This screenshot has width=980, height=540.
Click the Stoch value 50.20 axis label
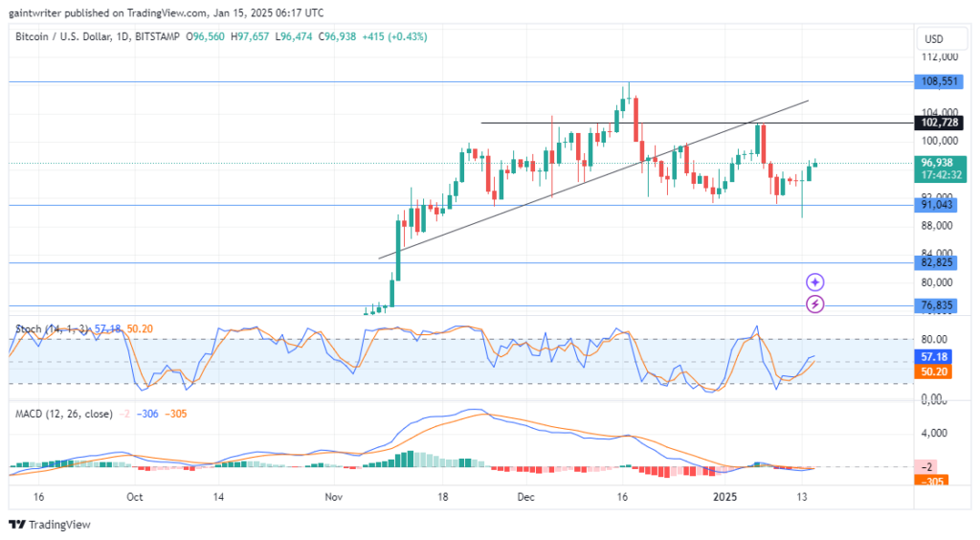coord(934,371)
